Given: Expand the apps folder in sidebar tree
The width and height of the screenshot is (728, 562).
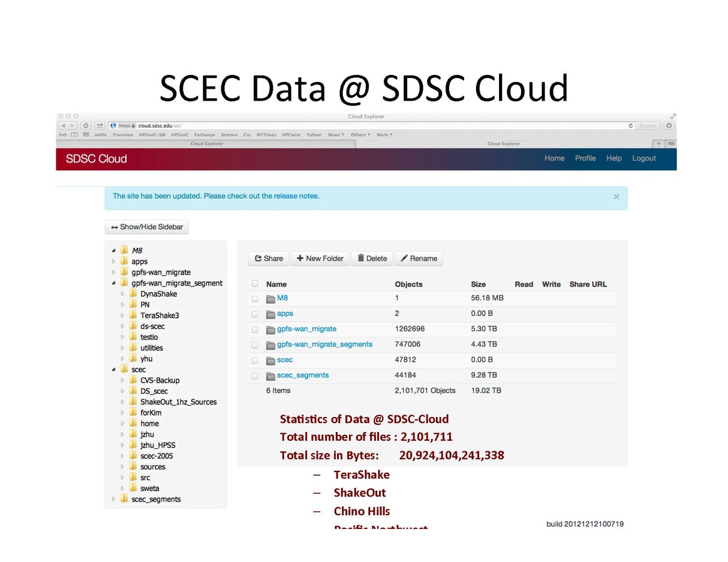Looking at the screenshot, I should pos(114,262).
